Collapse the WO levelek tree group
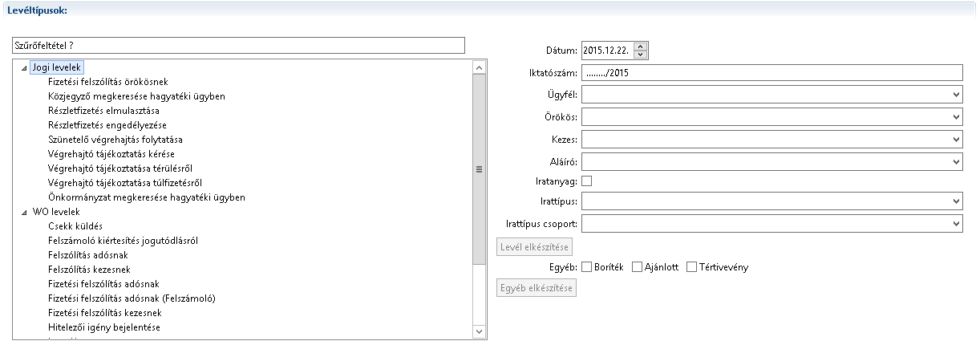980x345 pixels. (22, 212)
